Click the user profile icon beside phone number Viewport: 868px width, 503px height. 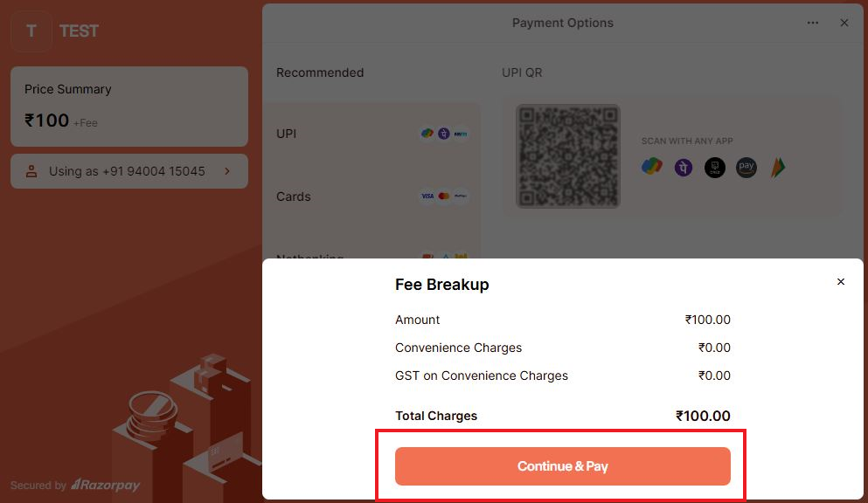[x=31, y=171]
